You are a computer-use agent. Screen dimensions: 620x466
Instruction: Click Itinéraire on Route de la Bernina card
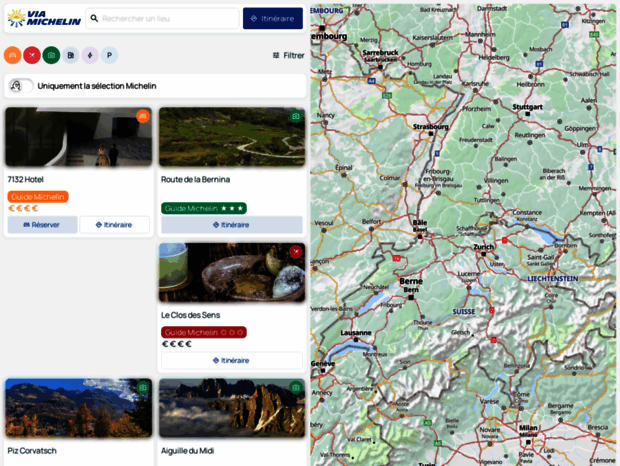(232, 225)
